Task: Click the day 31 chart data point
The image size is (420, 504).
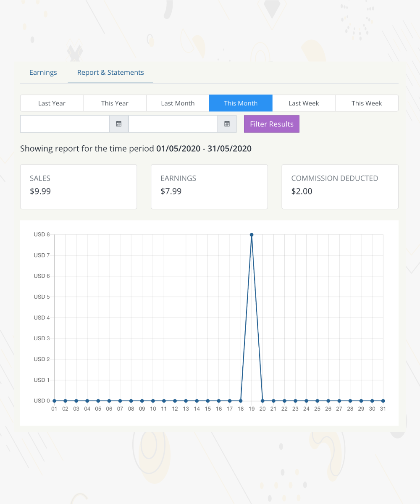Action: click(383, 401)
